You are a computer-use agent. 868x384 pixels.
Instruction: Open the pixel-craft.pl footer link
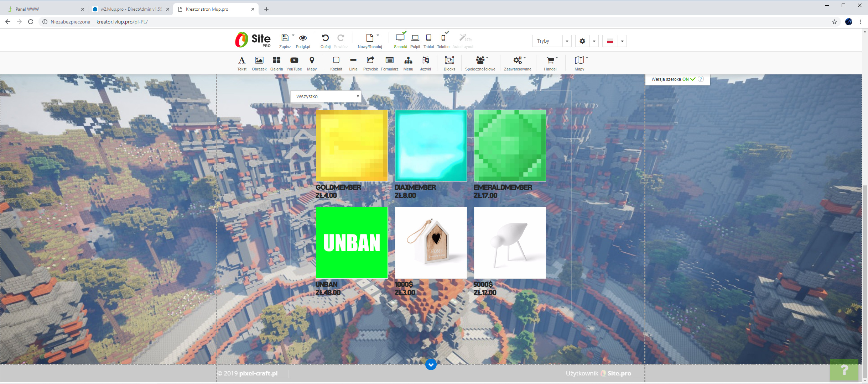pyautogui.click(x=258, y=373)
